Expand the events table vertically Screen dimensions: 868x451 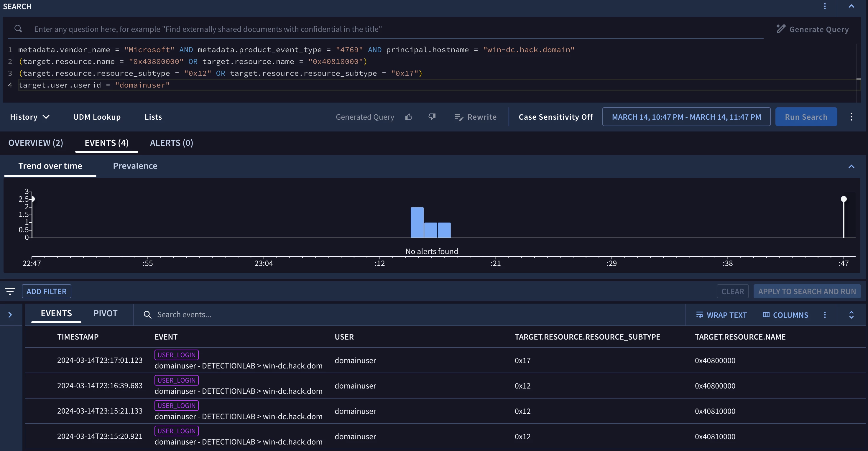[851, 315]
